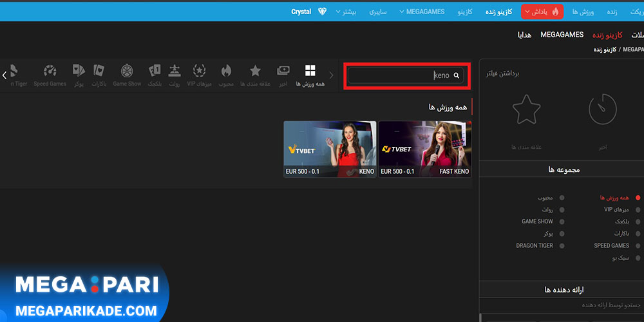Choose the همه ورزش ها radio in sidebar
This screenshot has width=644, height=322.
(x=638, y=198)
